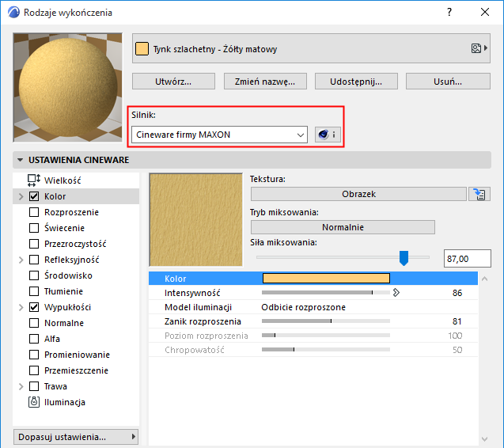Screen dimensions: 504x448
Task: Uncheck the Wypukłości checkbox
Action: click(34, 307)
